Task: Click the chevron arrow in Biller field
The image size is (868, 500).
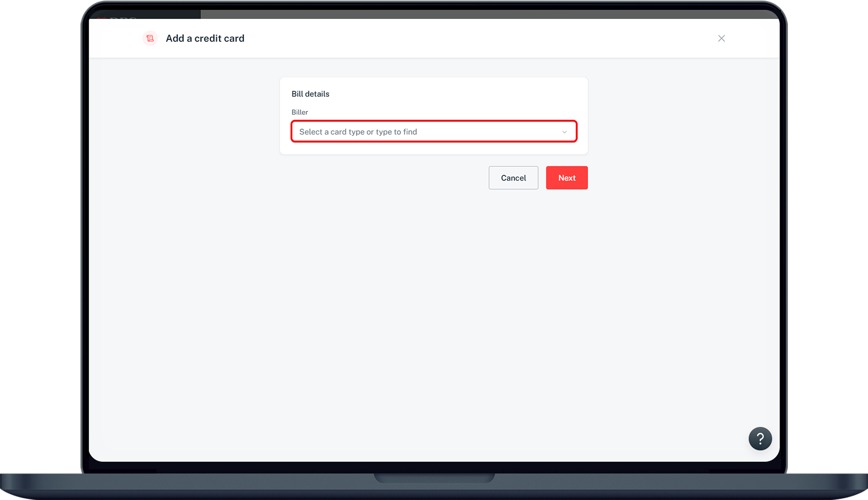Action: click(564, 132)
